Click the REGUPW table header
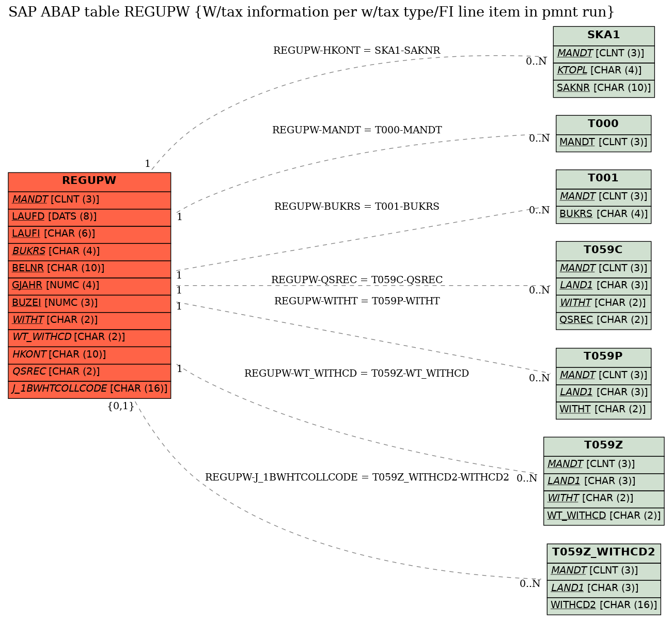672x620 pixels. (89, 181)
